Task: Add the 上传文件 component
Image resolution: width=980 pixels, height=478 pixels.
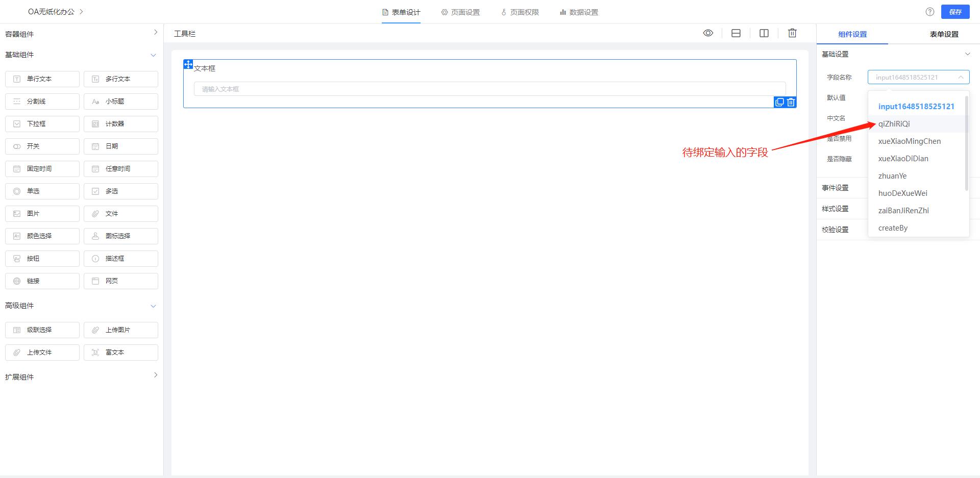Action: point(42,353)
